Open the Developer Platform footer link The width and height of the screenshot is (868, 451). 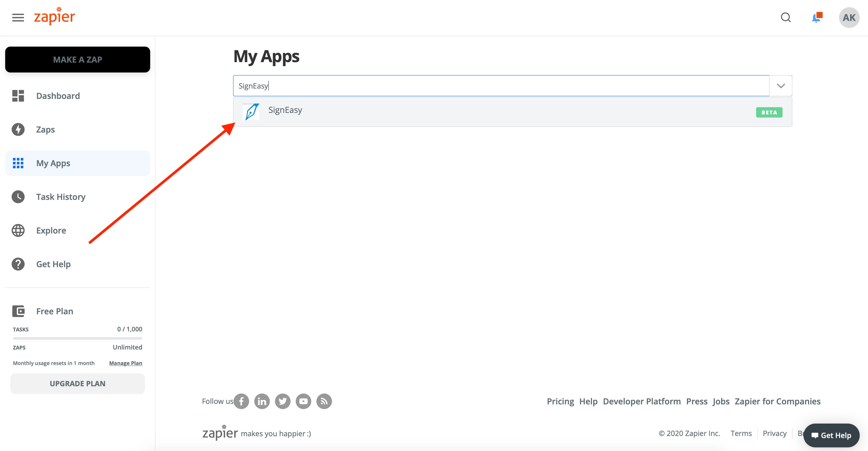coord(642,402)
